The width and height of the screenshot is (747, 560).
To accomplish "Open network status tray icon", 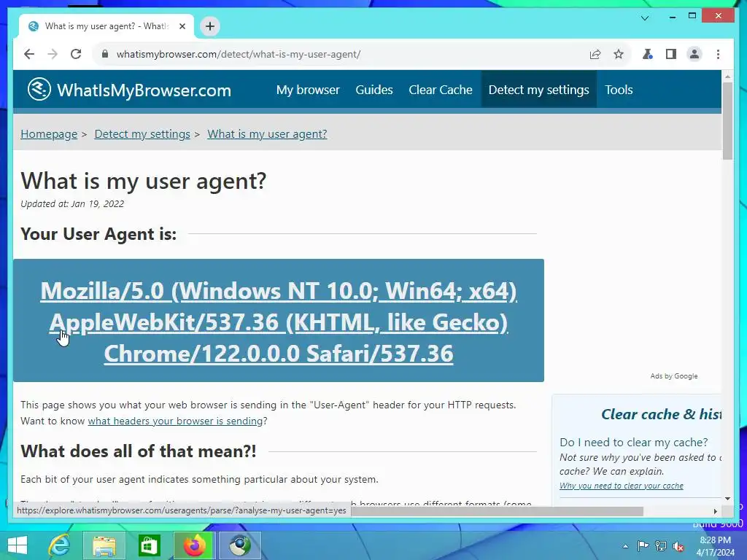I will (x=661, y=546).
